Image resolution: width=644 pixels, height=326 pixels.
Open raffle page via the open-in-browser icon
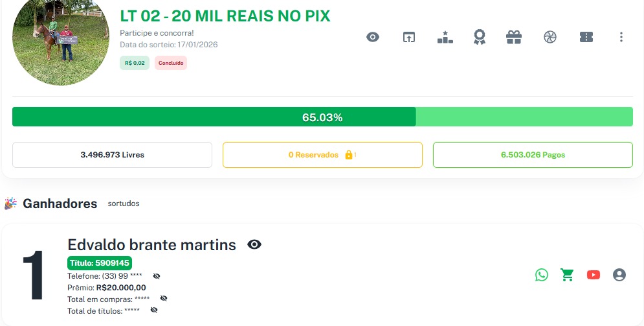click(x=409, y=37)
